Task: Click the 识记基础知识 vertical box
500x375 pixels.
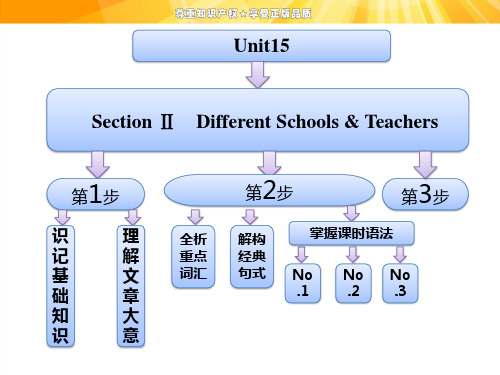Action: click(x=60, y=286)
